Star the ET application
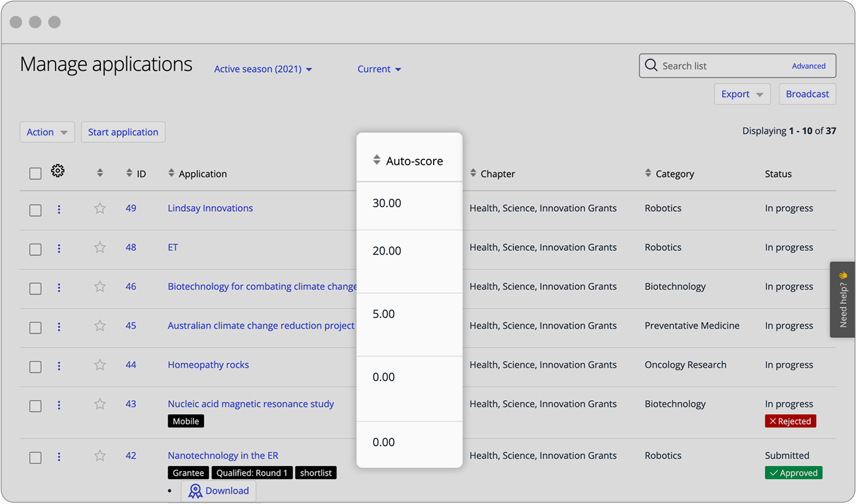 pyautogui.click(x=99, y=249)
